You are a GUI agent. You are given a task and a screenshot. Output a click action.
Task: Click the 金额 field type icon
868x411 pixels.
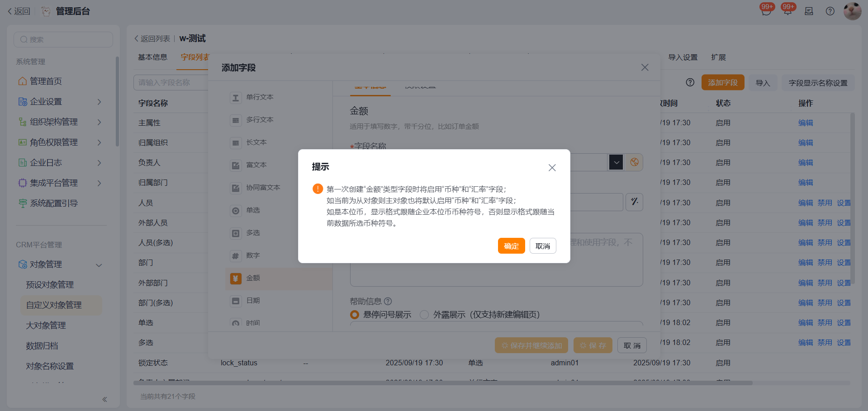point(235,279)
